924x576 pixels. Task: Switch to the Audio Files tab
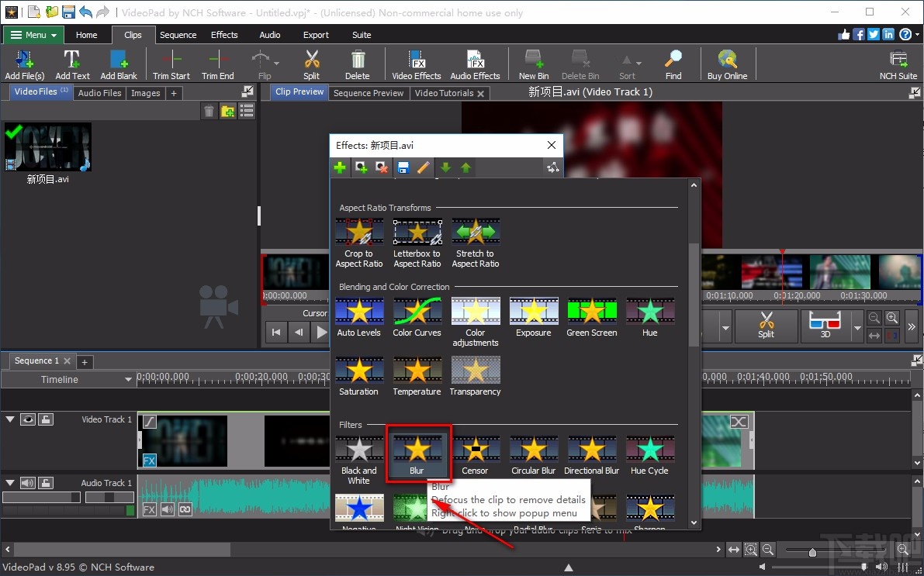tap(99, 92)
